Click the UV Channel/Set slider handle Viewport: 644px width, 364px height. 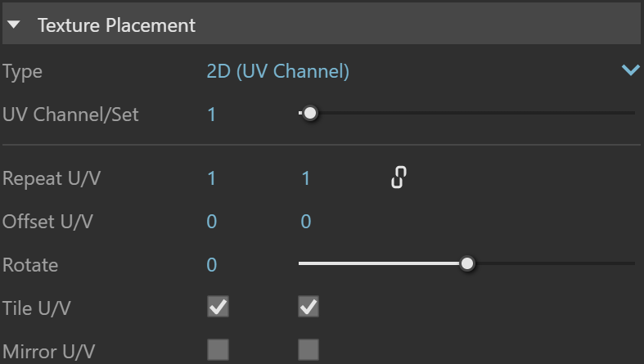[x=309, y=113]
